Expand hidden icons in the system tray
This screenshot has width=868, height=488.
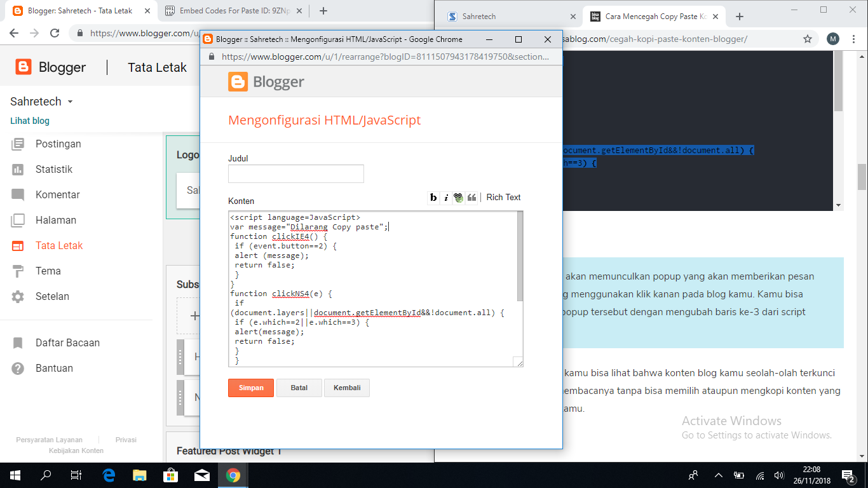tap(718, 475)
